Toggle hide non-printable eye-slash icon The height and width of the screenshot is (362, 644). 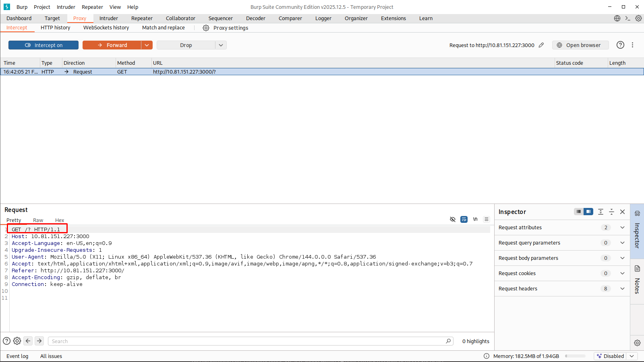(453, 219)
